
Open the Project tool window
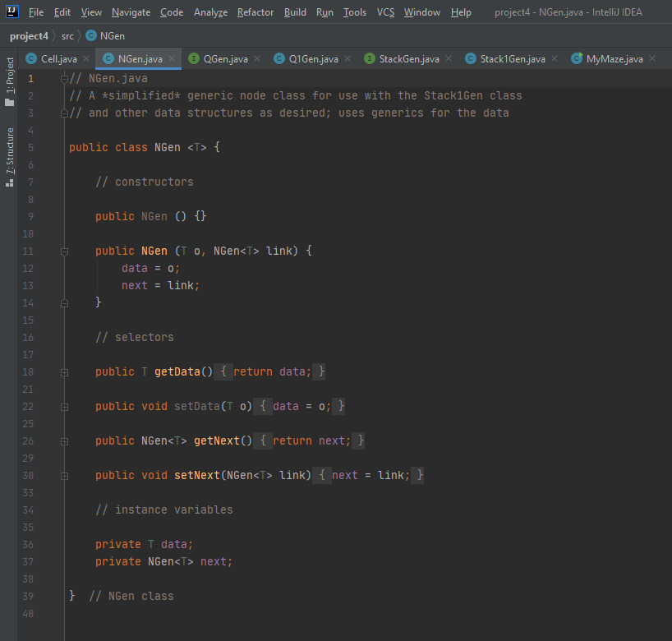click(x=9, y=81)
